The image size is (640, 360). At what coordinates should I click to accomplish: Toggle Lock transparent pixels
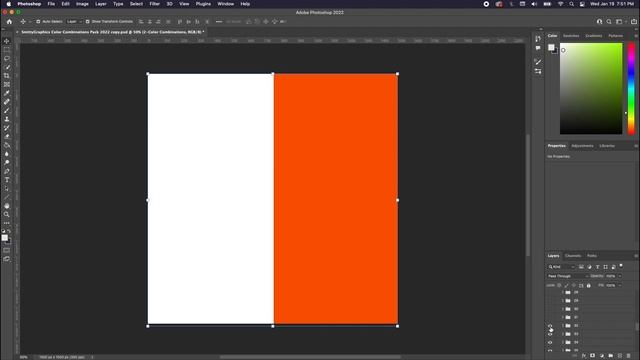coord(559,285)
